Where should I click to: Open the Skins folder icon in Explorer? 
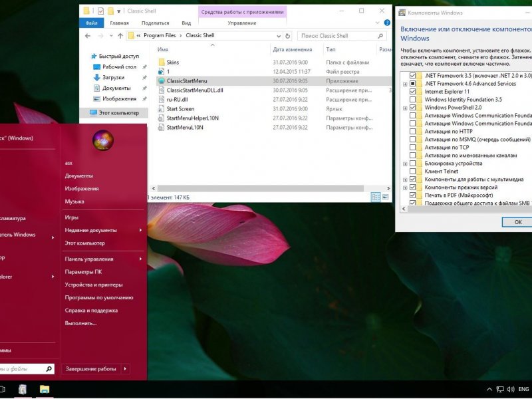pos(162,62)
